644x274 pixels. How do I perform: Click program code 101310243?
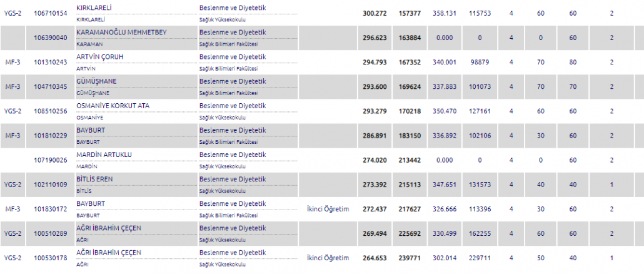point(51,62)
